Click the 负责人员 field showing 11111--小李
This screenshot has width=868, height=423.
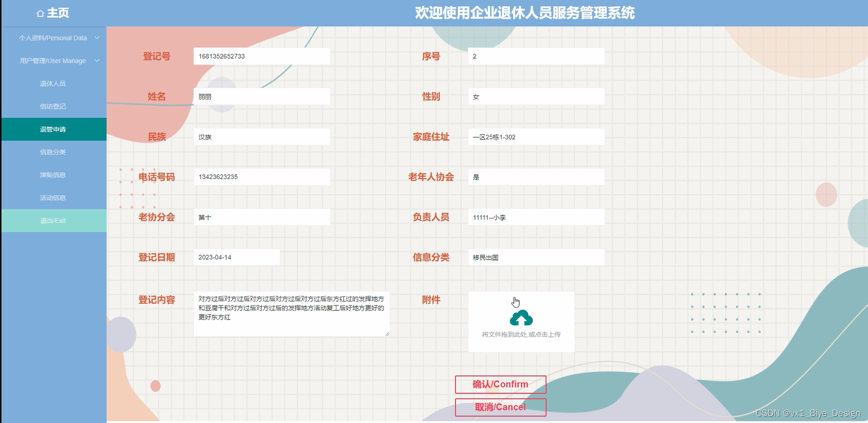(x=536, y=217)
